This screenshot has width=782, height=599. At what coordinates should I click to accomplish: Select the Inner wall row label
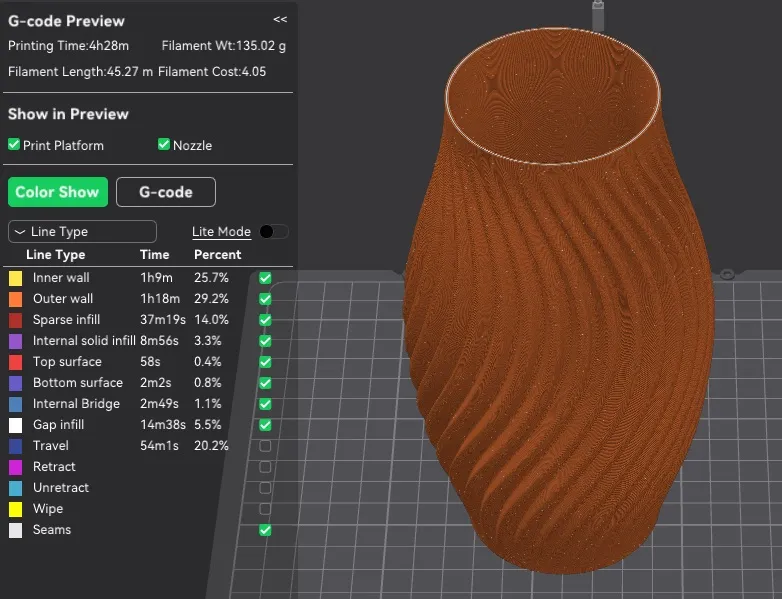61,278
